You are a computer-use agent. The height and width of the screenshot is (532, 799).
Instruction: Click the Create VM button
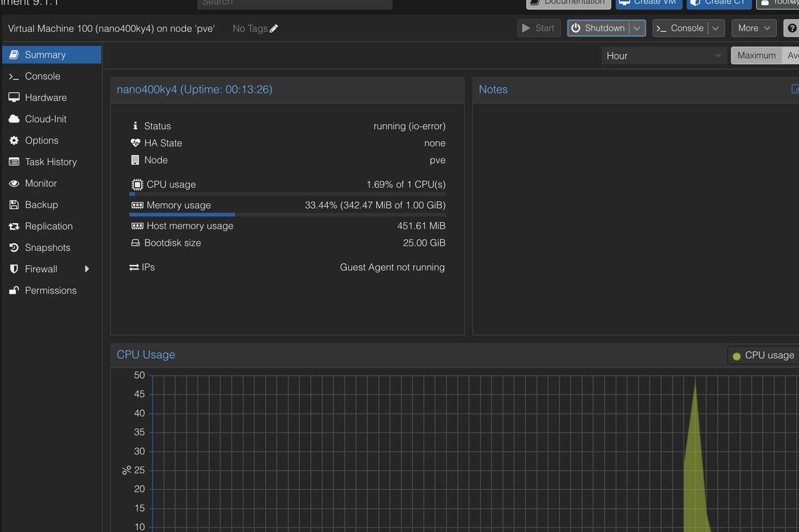click(649, 2)
